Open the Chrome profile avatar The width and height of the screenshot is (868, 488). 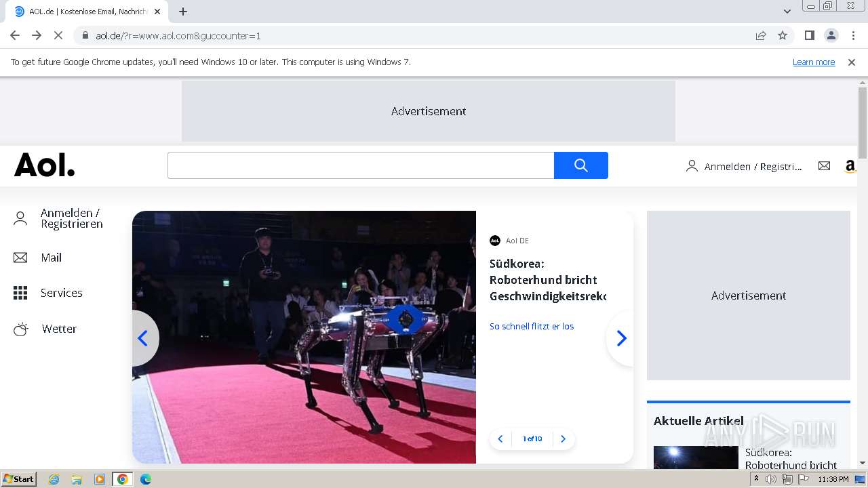(x=831, y=35)
